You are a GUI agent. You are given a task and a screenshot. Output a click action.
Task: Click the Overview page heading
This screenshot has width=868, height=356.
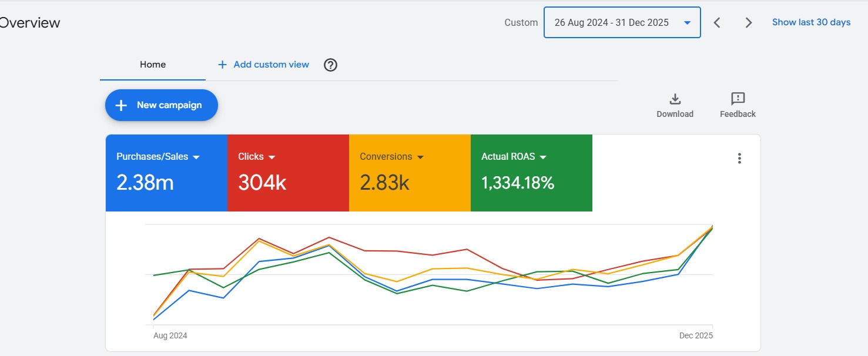pyautogui.click(x=29, y=23)
